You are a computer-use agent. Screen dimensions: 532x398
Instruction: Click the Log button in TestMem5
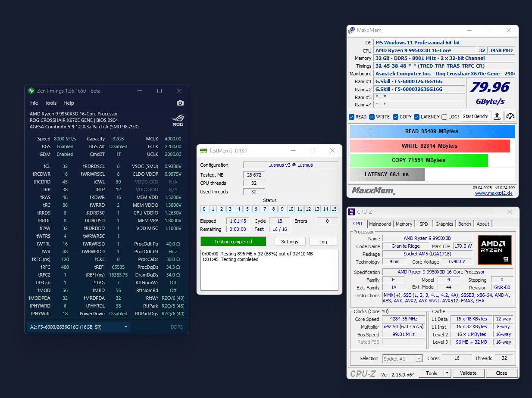coord(323,242)
